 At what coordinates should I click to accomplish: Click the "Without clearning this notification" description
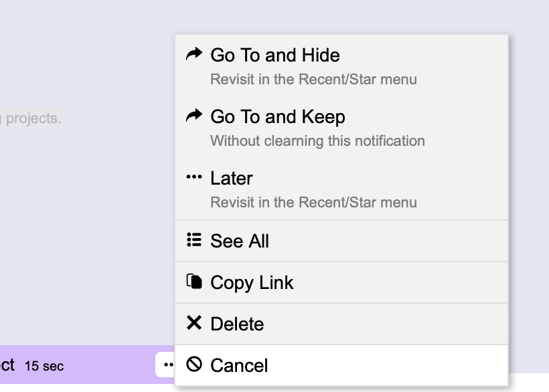[317, 140]
